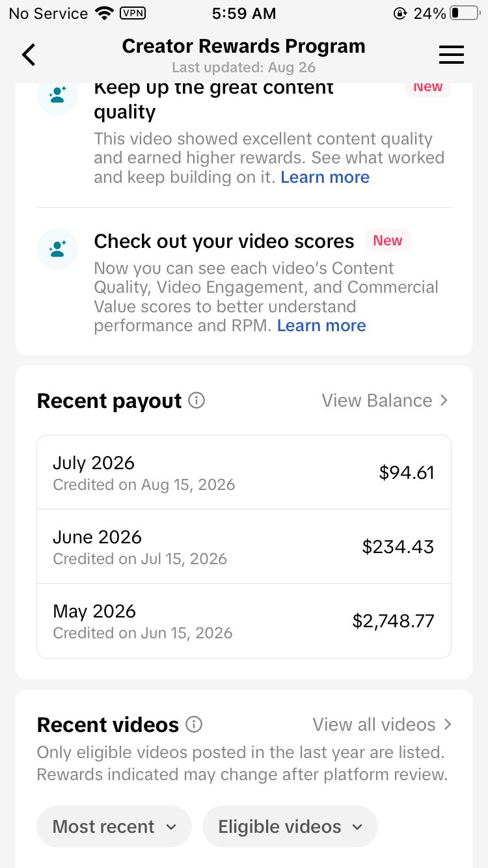Open View all videos link

(x=382, y=724)
